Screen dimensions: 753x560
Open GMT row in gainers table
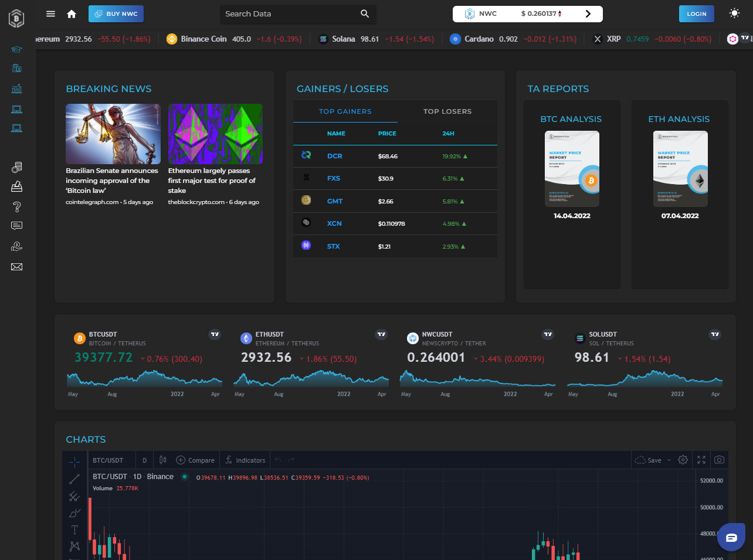point(395,201)
